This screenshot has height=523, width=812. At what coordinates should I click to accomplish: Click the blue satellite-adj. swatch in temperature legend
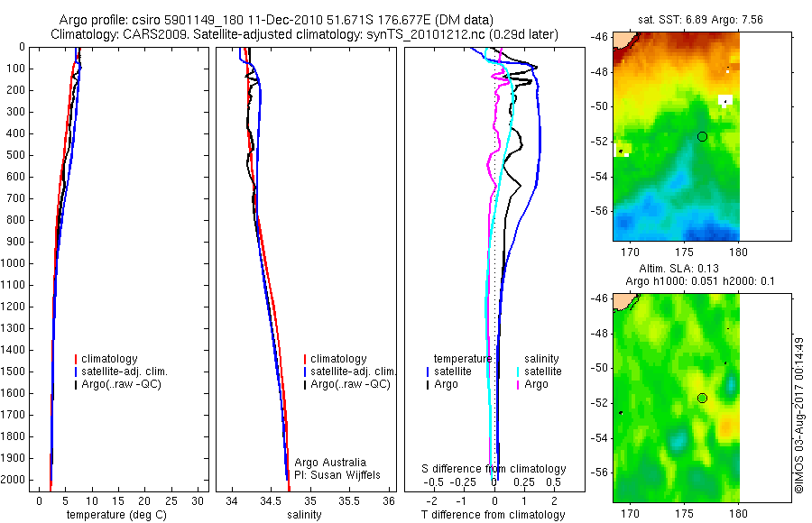pyautogui.click(x=76, y=372)
